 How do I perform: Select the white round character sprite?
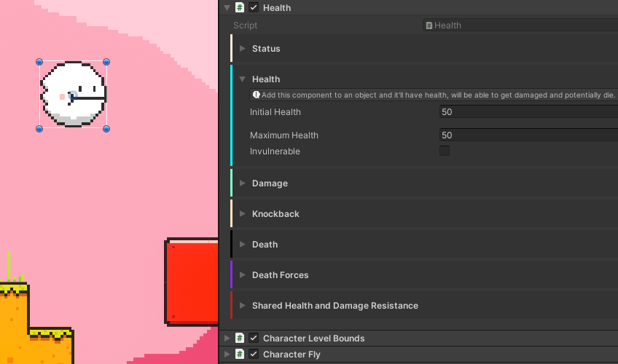[73, 95]
